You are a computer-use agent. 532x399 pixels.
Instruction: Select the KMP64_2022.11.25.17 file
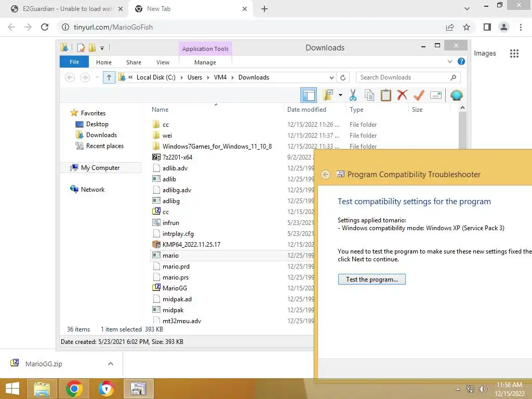[191, 244]
